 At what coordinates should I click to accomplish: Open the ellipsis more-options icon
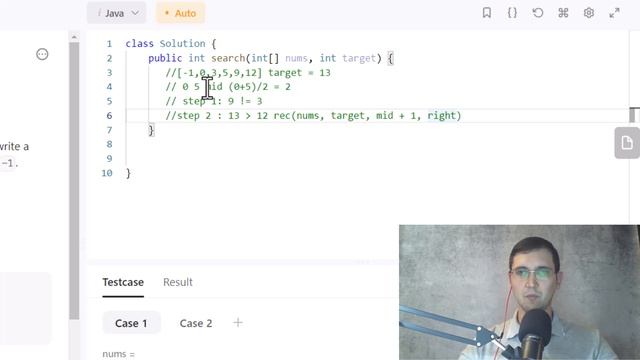[x=42, y=54]
